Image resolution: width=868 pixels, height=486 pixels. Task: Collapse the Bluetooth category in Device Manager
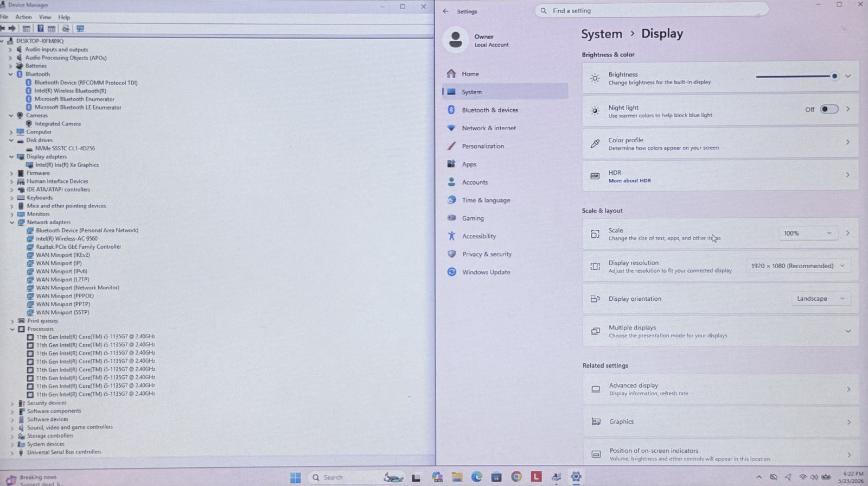(x=10, y=74)
